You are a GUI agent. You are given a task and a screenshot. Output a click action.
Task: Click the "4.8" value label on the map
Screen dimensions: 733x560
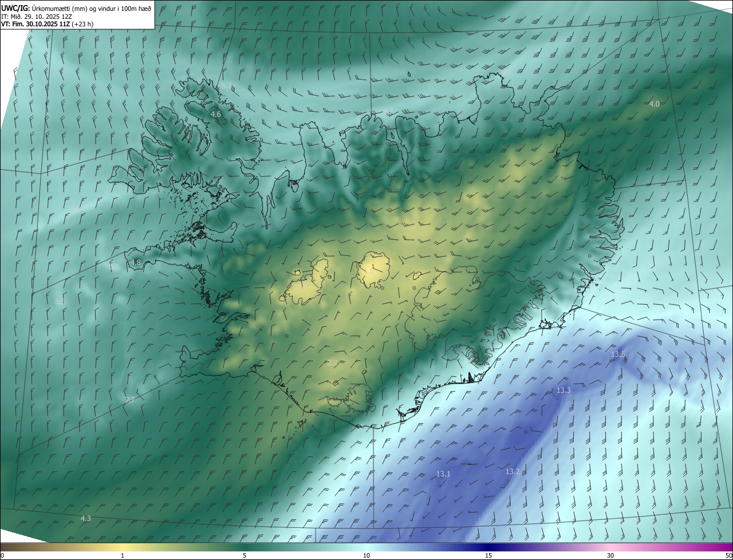point(136,262)
